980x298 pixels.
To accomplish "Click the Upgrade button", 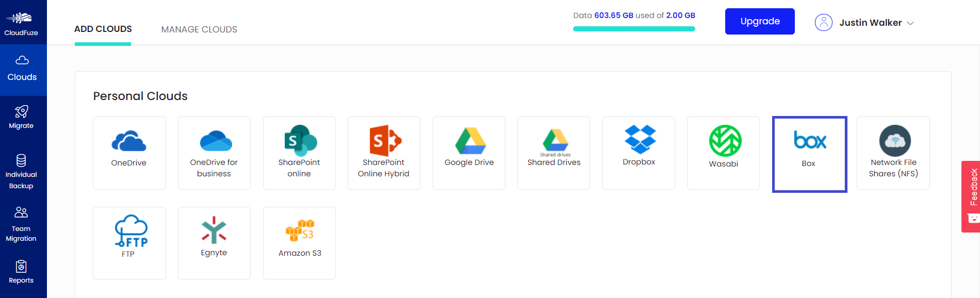I will click(760, 21).
